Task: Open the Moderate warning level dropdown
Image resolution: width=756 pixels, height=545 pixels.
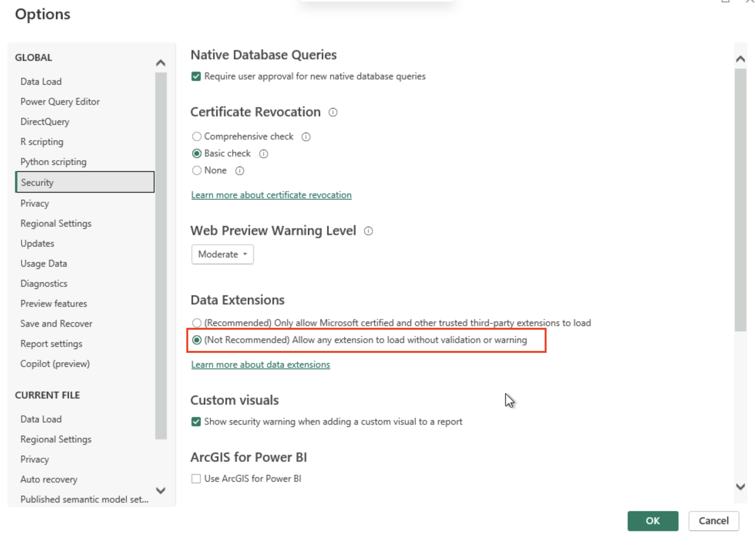Action: (x=222, y=254)
